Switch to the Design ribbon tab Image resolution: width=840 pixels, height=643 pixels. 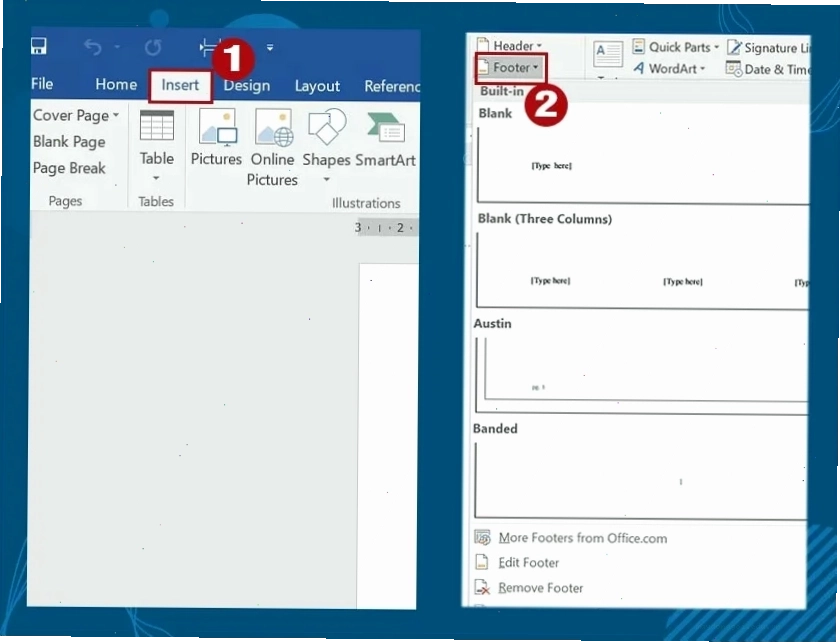(246, 86)
